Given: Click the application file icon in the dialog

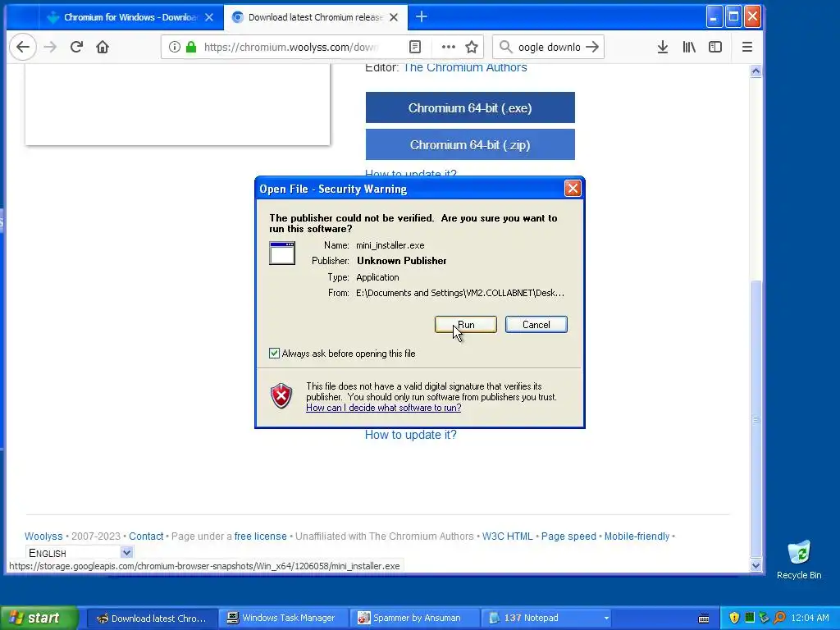Looking at the screenshot, I should click(x=282, y=253).
